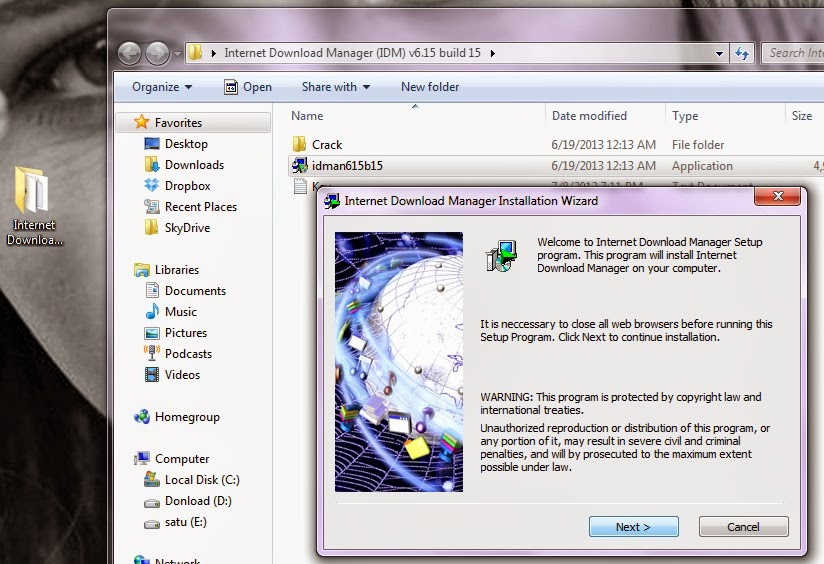Click the Local Disk (C:) drive icon

[152, 479]
